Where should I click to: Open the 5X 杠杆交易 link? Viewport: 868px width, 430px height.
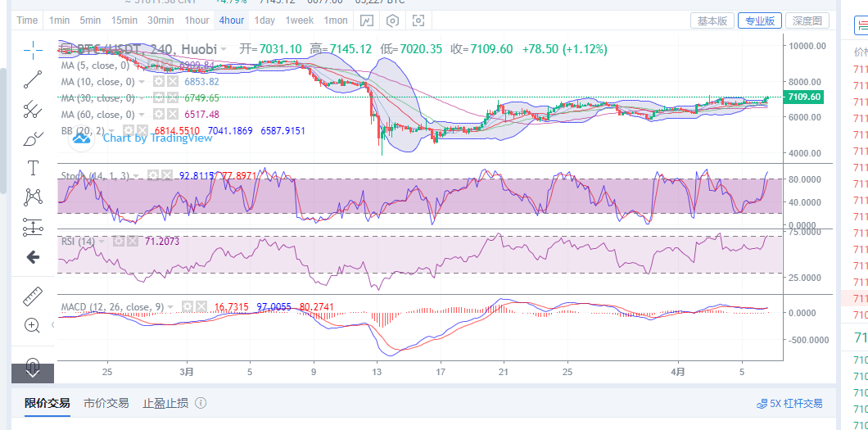(x=789, y=404)
